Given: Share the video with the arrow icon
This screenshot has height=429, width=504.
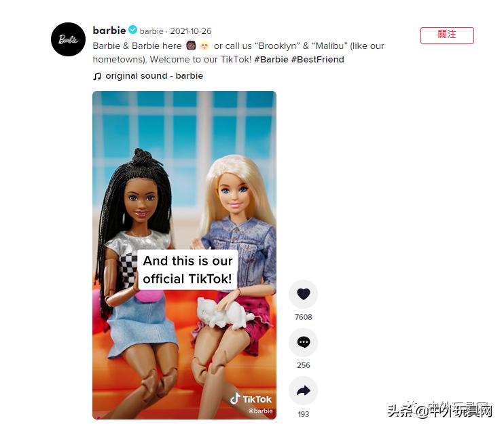Looking at the screenshot, I should [x=303, y=391].
